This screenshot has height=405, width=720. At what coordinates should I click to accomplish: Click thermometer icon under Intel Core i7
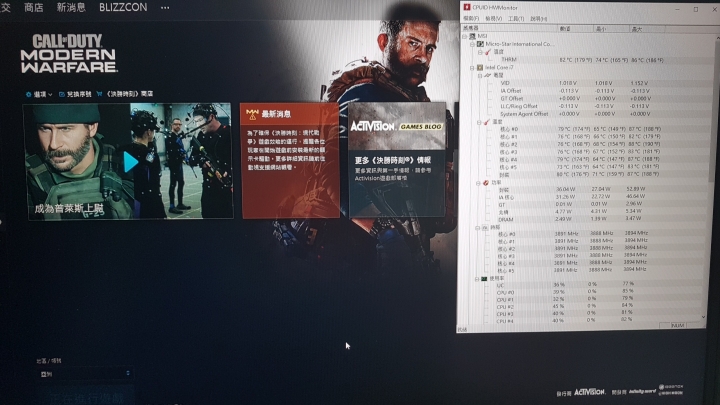tap(487, 122)
